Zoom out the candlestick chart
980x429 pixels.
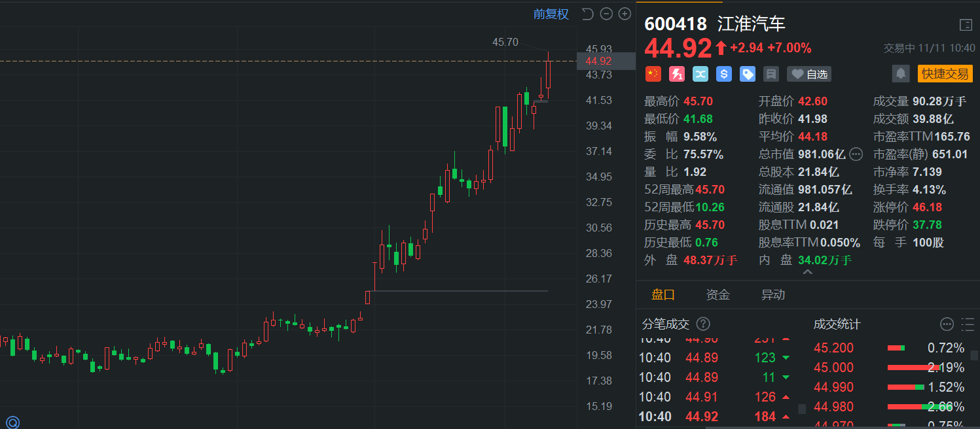click(606, 14)
